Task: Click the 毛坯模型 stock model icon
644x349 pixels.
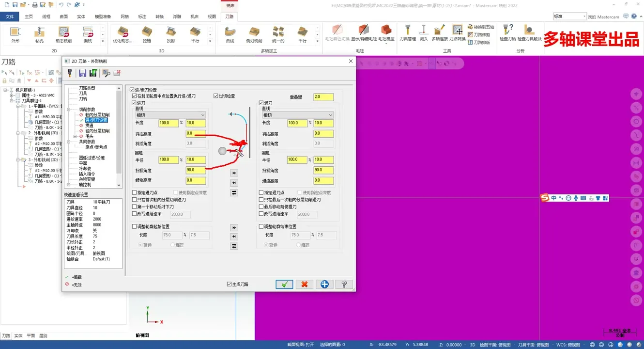Action: coord(386,29)
